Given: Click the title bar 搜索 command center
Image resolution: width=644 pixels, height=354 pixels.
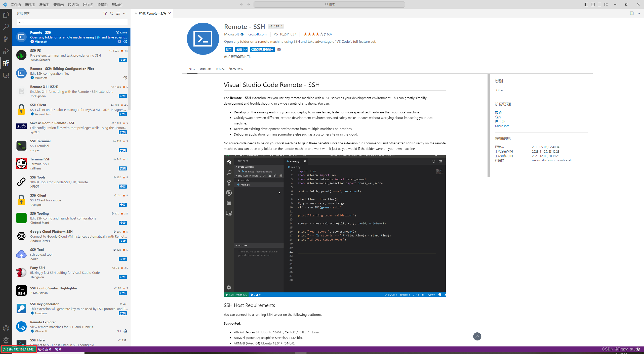Looking at the screenshot, I should tap(329, 5).
